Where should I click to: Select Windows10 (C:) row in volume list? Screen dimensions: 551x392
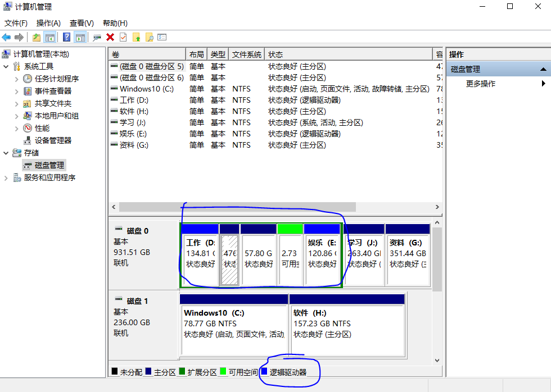pos(275,89)
